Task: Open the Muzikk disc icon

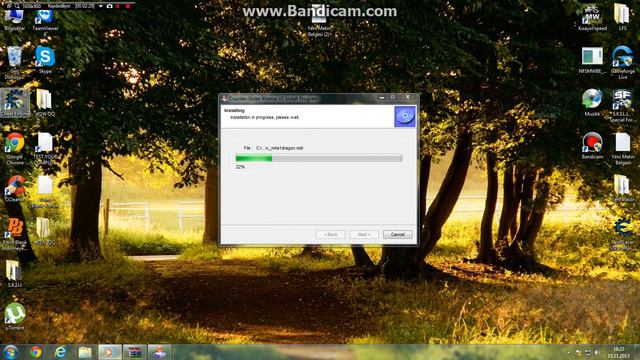Action: coord(592,102)
